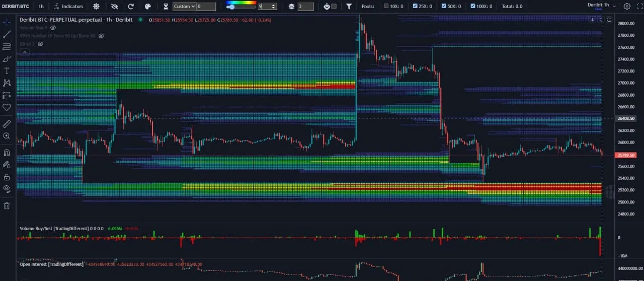Click the robot icon in the toolbar

tap(327, 7)
